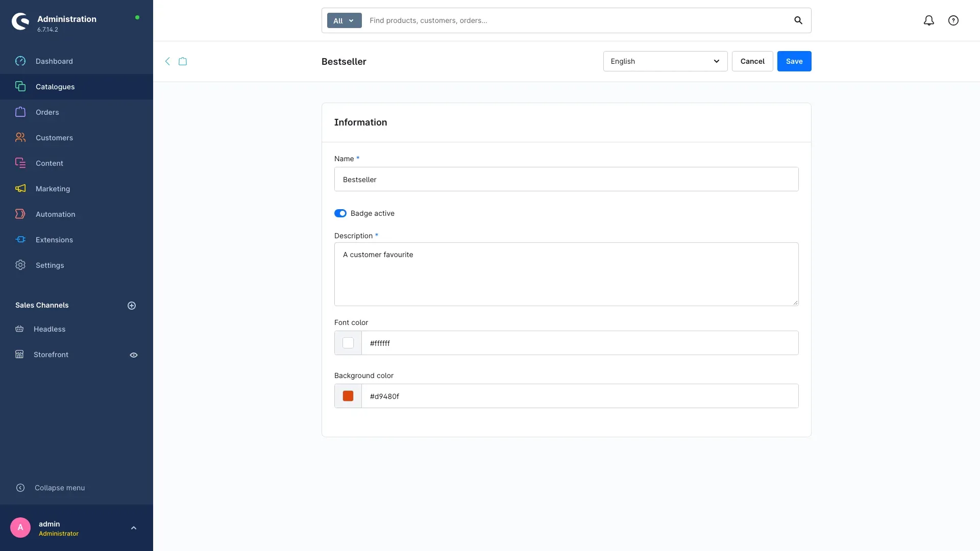Screen dimensions: 980x551
Task: Select the Storefront sales channel
Action: pos(51,355)
